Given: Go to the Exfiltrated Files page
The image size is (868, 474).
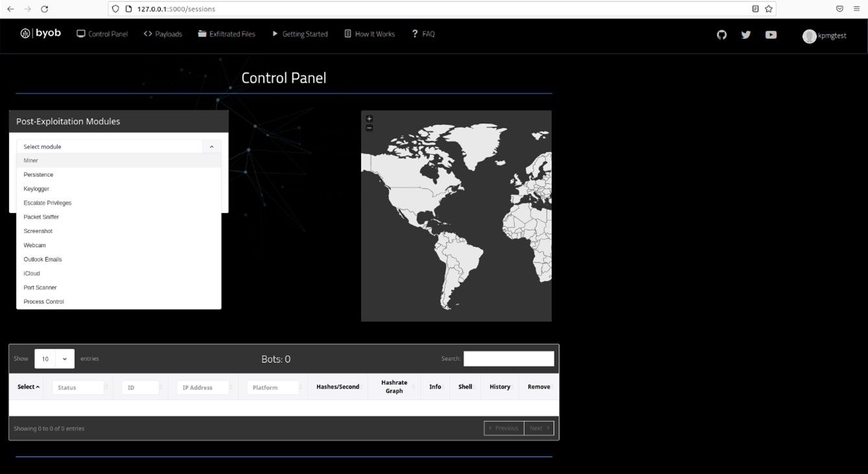Looking at the screenshot, I should click(227, 34).
